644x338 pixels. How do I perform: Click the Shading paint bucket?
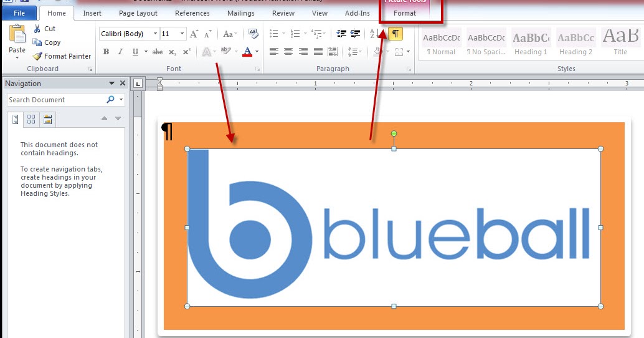[378, 52]
